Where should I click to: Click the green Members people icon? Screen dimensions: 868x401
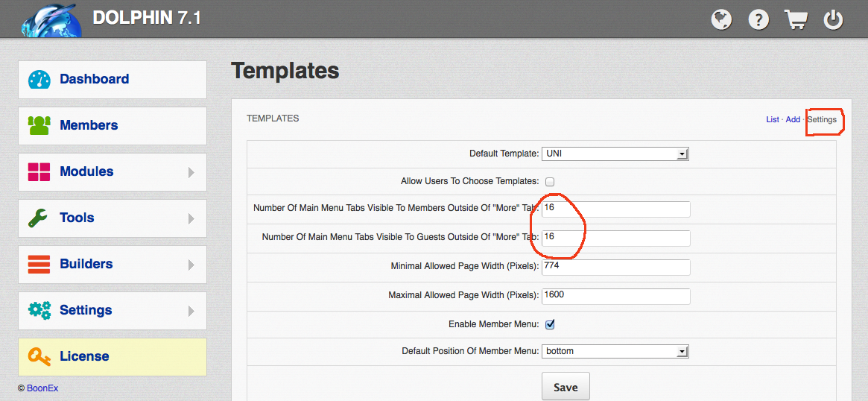39,125
